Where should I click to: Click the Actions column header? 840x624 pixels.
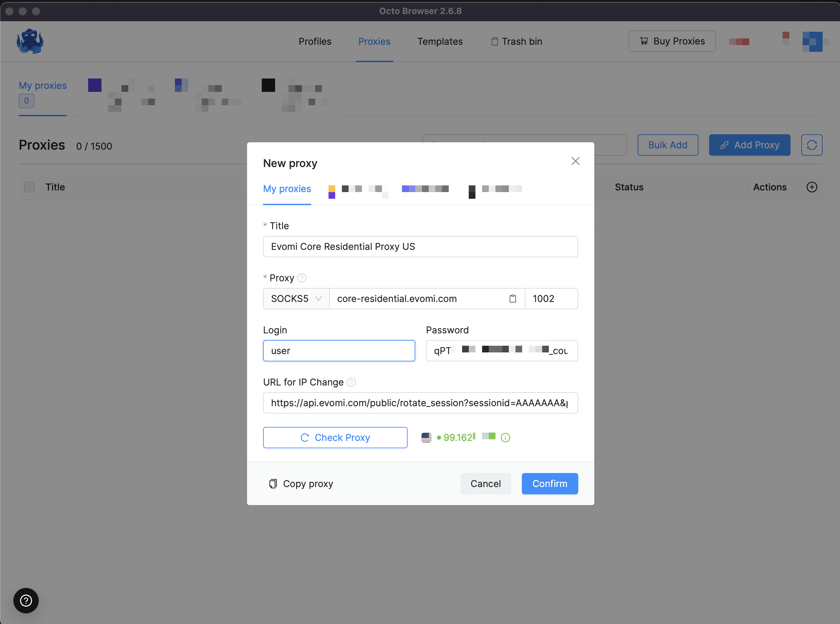point(770,187)
